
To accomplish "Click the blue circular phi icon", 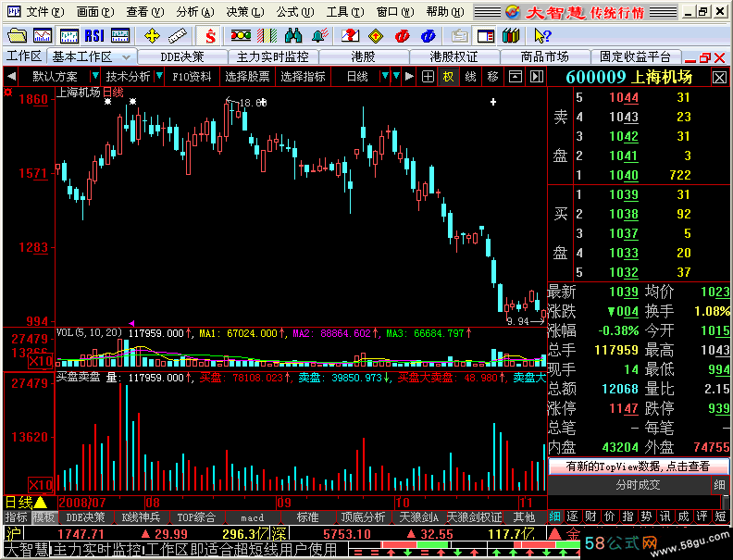I will (x=429, y=35).
